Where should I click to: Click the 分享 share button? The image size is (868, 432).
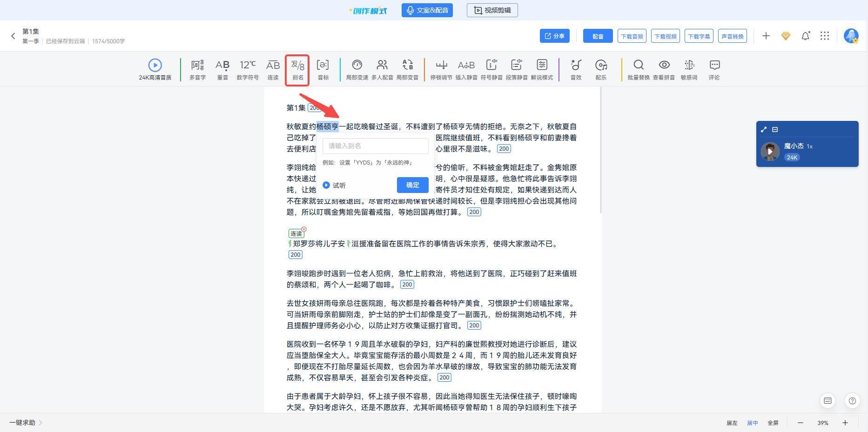click(554, 36)
